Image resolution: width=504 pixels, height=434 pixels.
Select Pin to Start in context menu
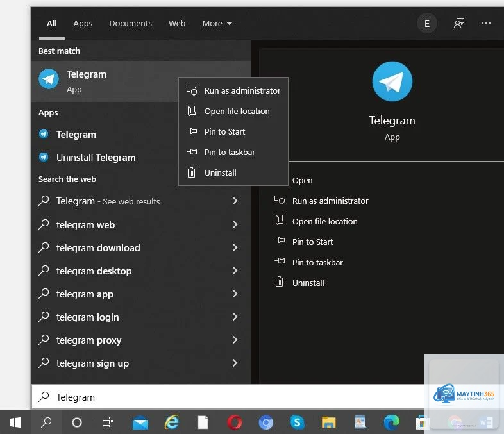pyautogui.click(x=233, y=131)
